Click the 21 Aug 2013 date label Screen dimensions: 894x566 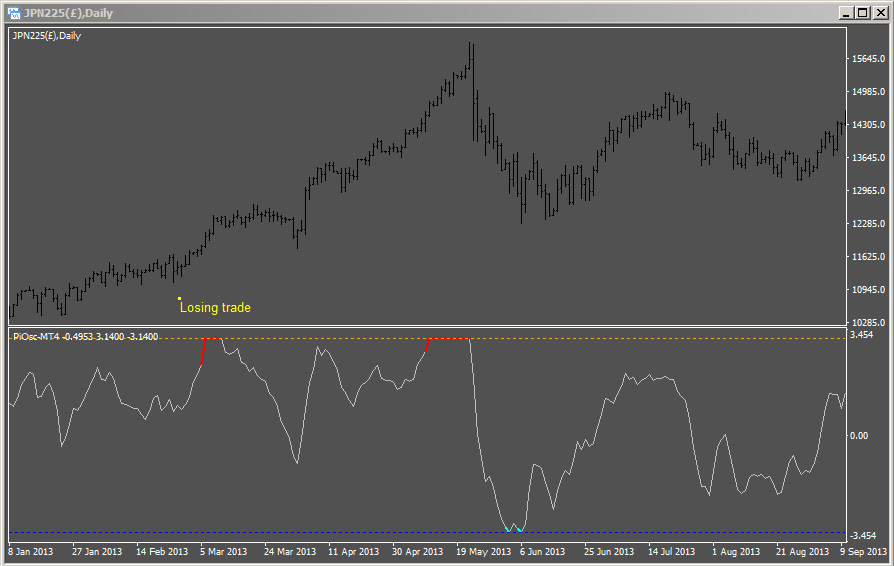click(x=802, y=552)
